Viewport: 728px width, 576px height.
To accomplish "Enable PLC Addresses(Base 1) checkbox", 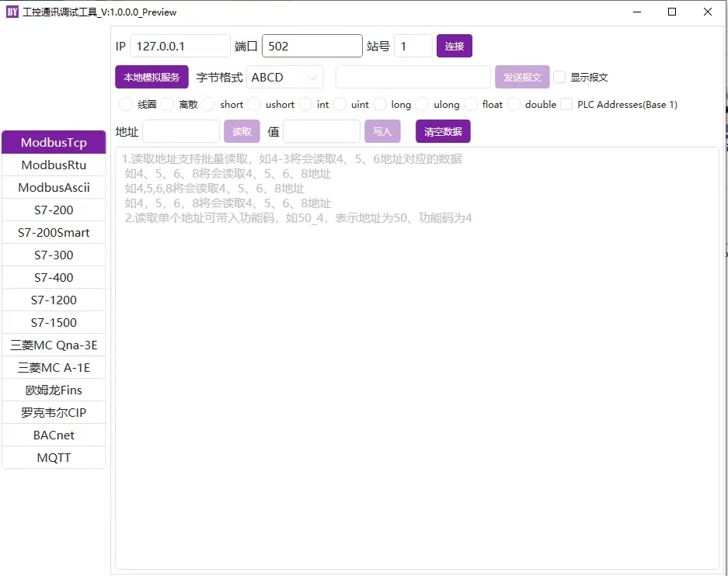I will point(566,104).
